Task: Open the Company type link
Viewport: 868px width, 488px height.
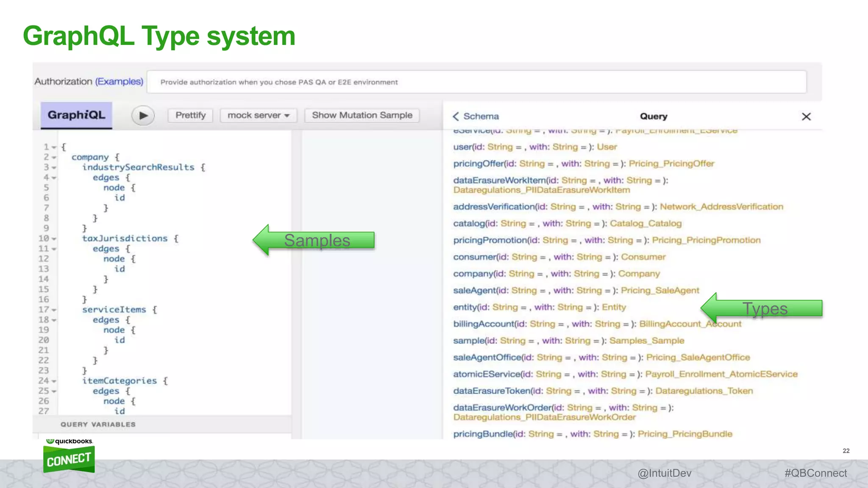Action: [x=639, y=274]
